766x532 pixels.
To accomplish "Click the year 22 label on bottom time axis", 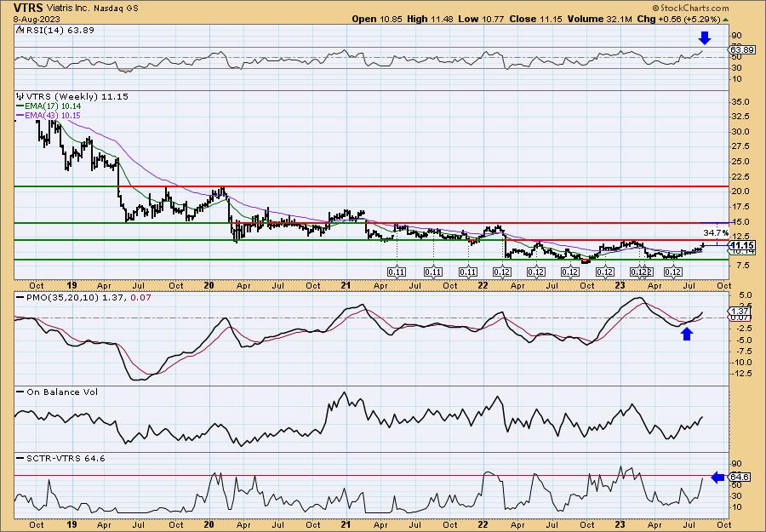I will click(x=483, y=524).
